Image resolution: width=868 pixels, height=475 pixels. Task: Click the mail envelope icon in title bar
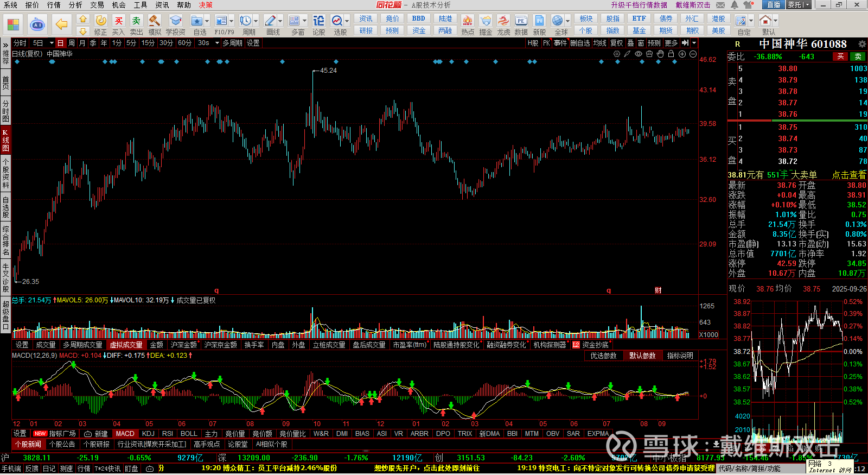point(720,5)
